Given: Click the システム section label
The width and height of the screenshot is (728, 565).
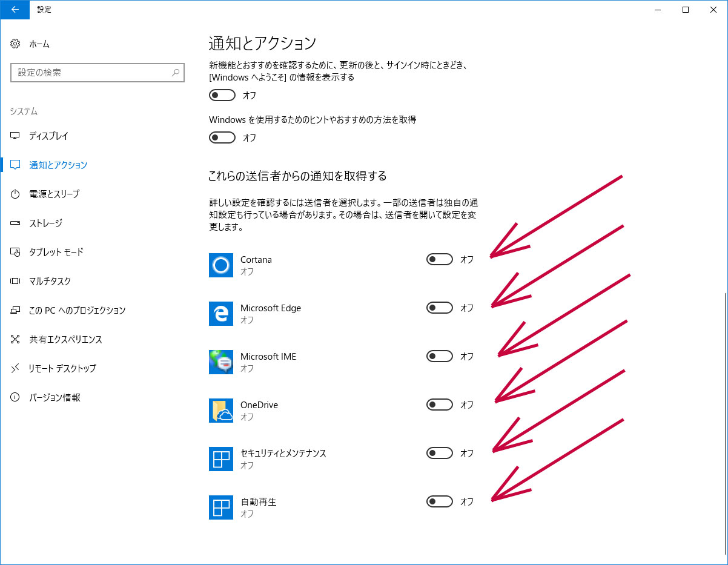Looking at the screenshot, I should [24, 111].
